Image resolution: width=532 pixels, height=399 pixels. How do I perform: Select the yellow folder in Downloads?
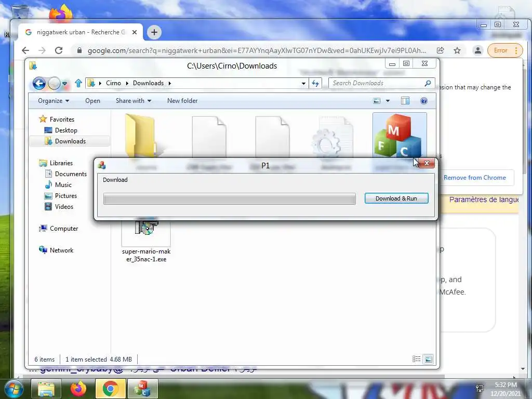point(140,137)
